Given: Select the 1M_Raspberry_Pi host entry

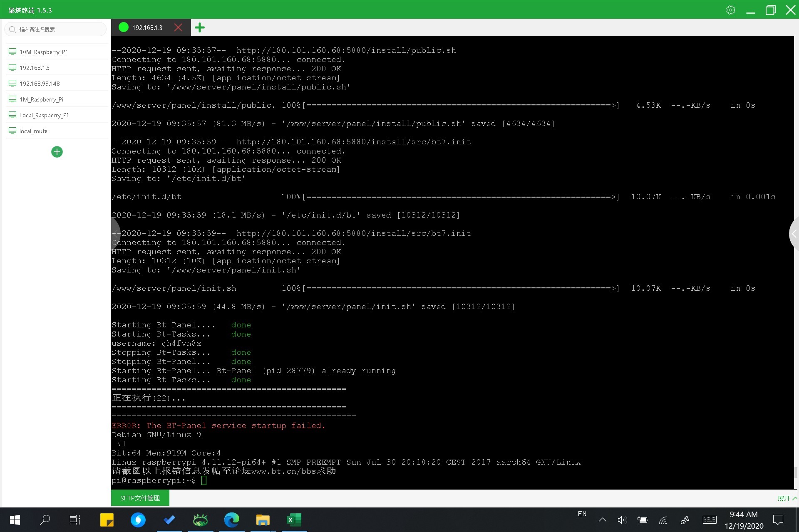Looking at the screenshot, I should [x=57, y=99].
